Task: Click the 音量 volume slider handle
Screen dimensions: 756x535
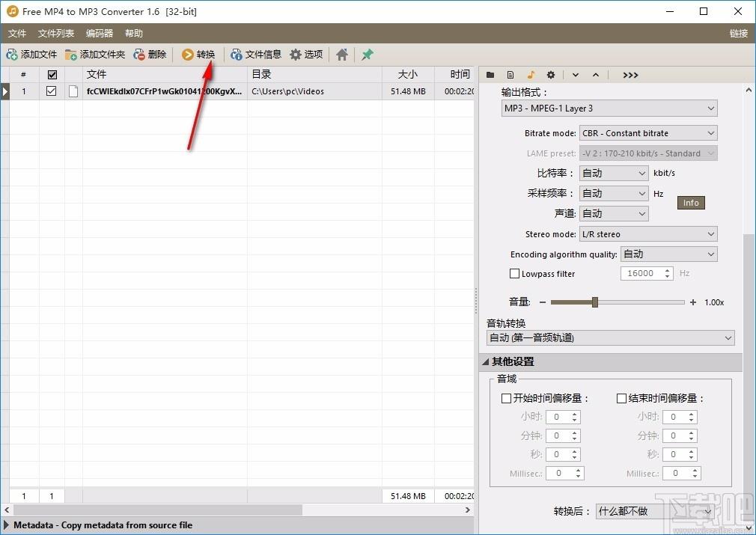Action: [595, 302]
